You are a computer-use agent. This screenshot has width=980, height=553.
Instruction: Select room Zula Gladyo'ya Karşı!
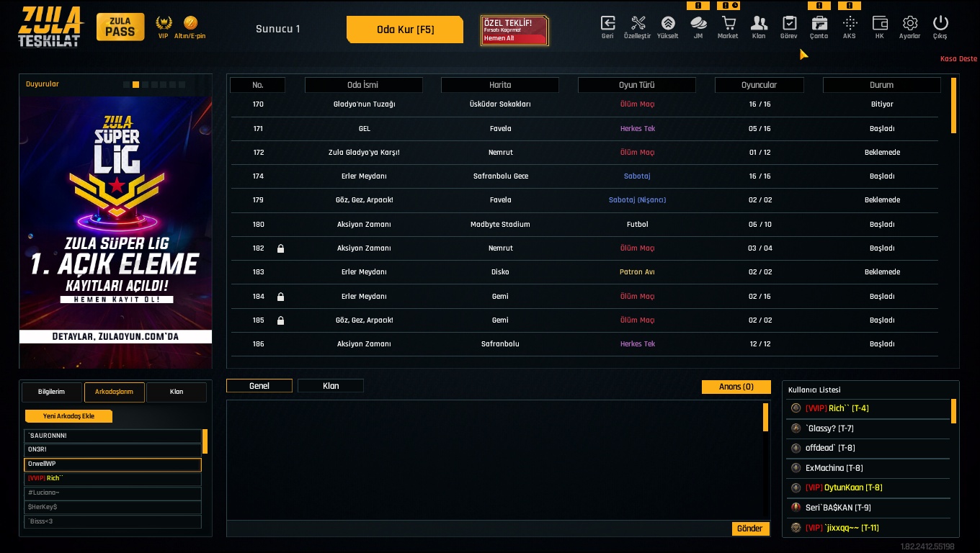[x=584, y=153]
